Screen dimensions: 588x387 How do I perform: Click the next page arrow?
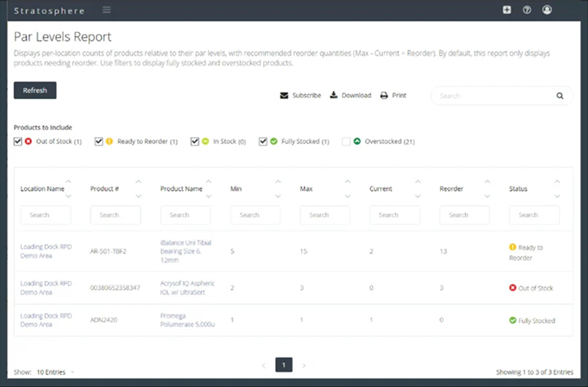tap(304, 365)
